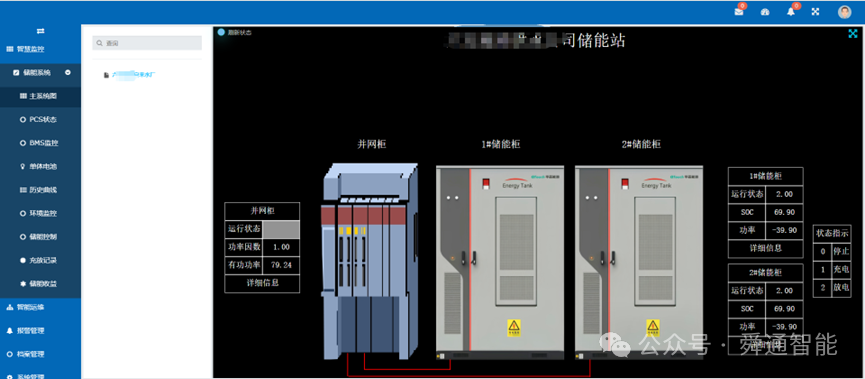Click the fullscreen icon in top header
Viewport: 865px width, 379px height.
(x=816, y=12)
